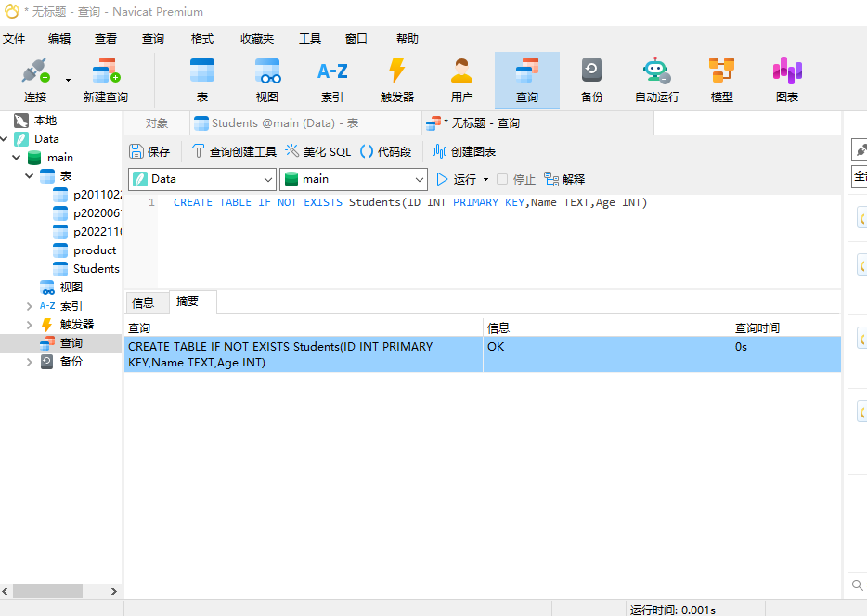Switch to the Objects (对象) tab

(157, 123)
